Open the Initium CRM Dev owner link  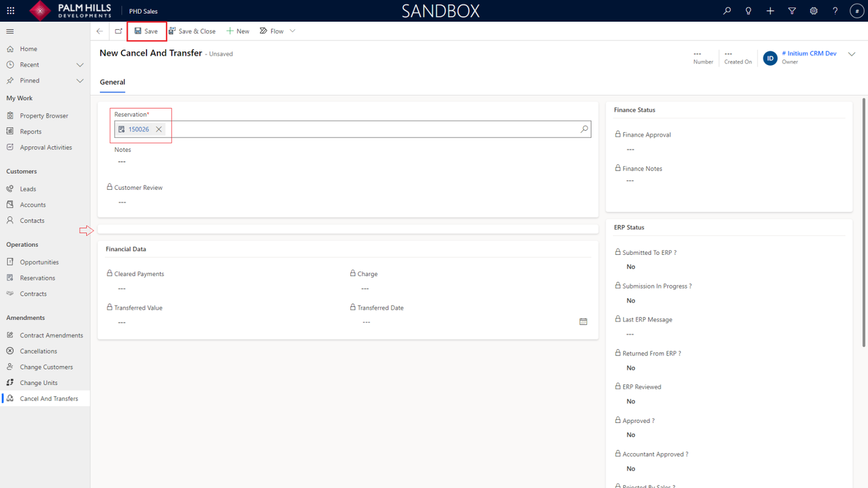(x=809, y=53)
